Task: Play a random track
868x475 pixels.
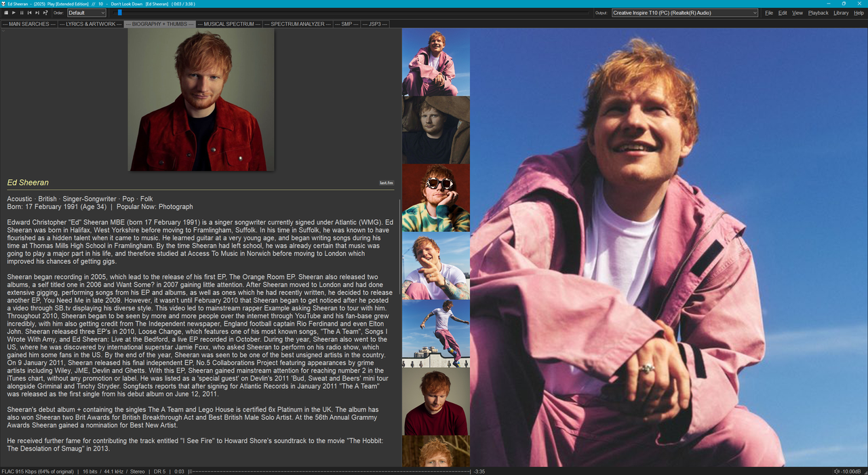Action: click(x=46, y=13)
